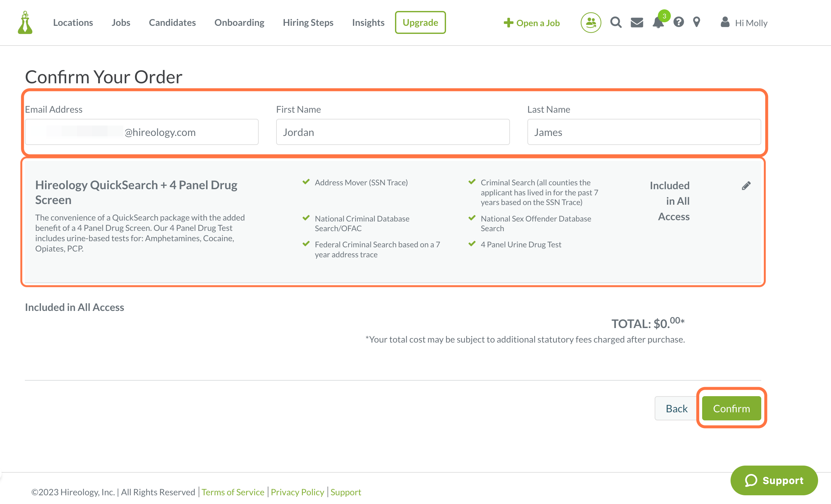The image size is (831, 504).
Task: Click the user profile silhouette icon
Action: tap(725, 23)
